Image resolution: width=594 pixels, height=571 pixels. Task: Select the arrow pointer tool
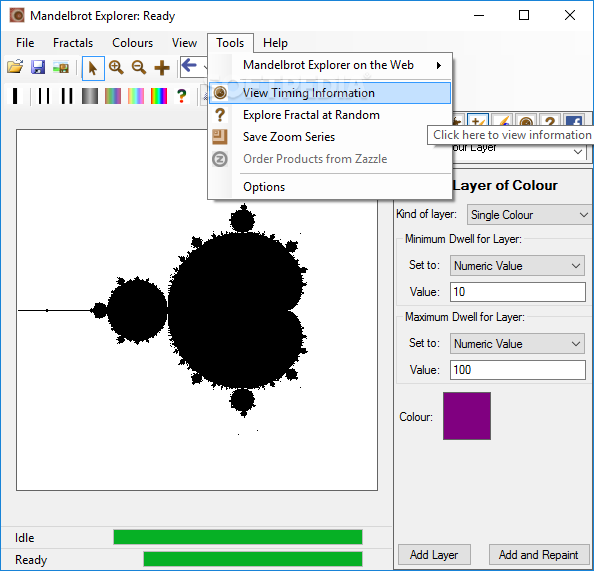(x=93, y=68)
